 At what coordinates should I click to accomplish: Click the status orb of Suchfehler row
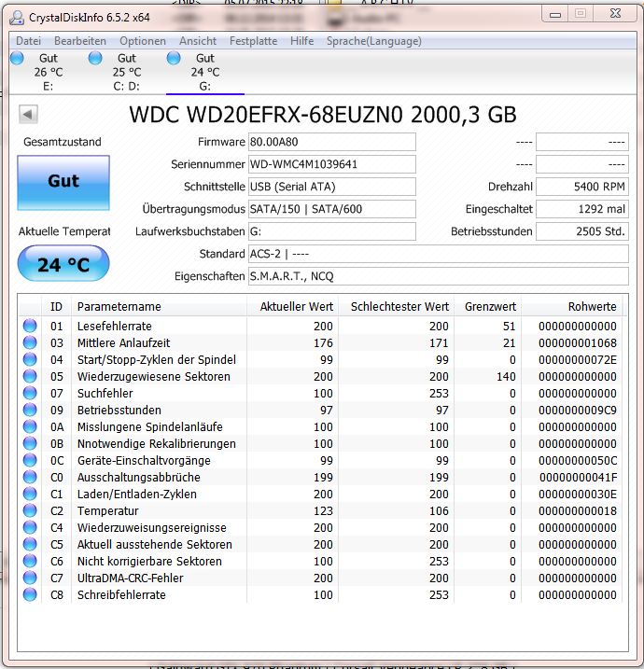coord(30,393)
